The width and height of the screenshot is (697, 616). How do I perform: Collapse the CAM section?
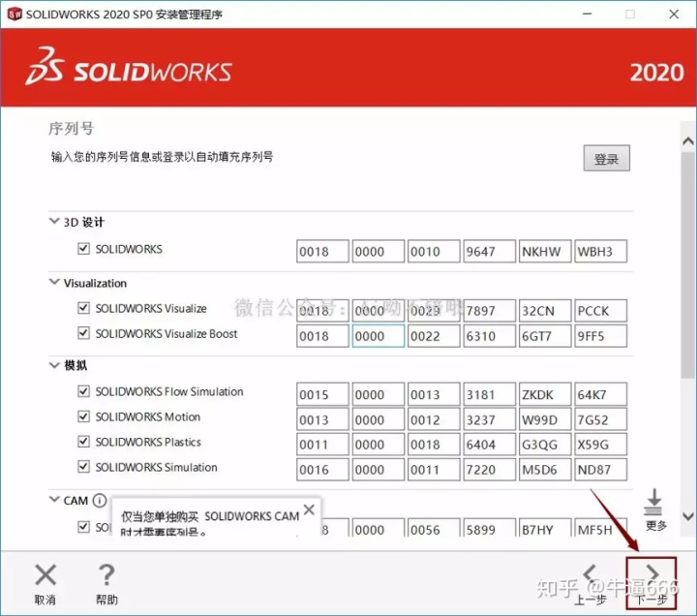click(54, 499)
